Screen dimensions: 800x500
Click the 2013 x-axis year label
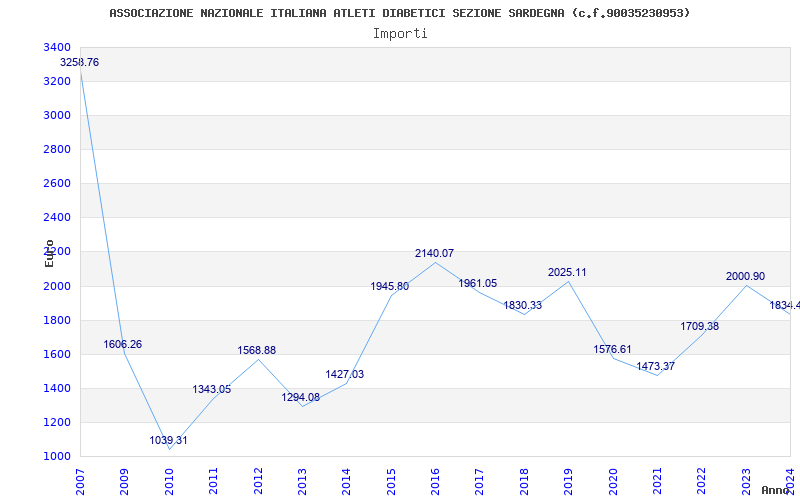(302, 482)
